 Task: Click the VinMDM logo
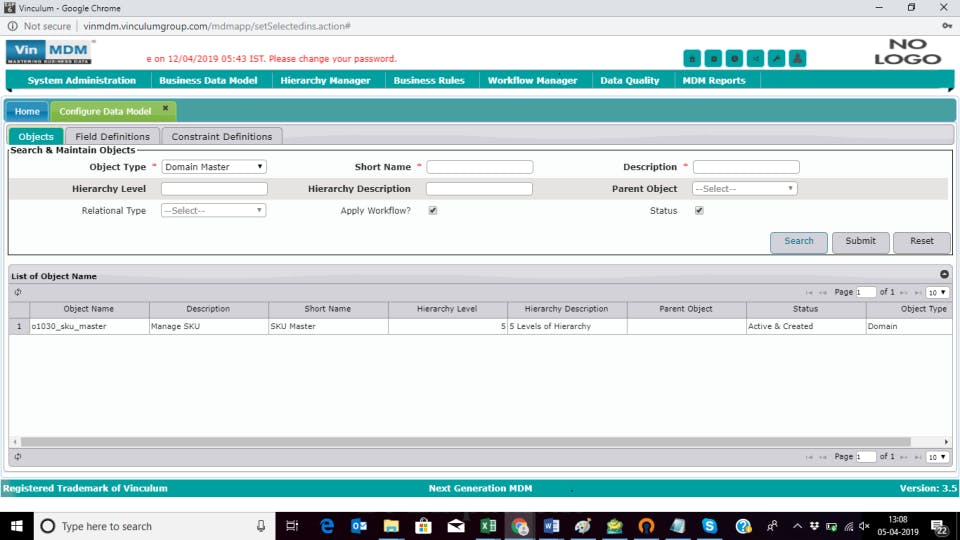click(49, 52)
